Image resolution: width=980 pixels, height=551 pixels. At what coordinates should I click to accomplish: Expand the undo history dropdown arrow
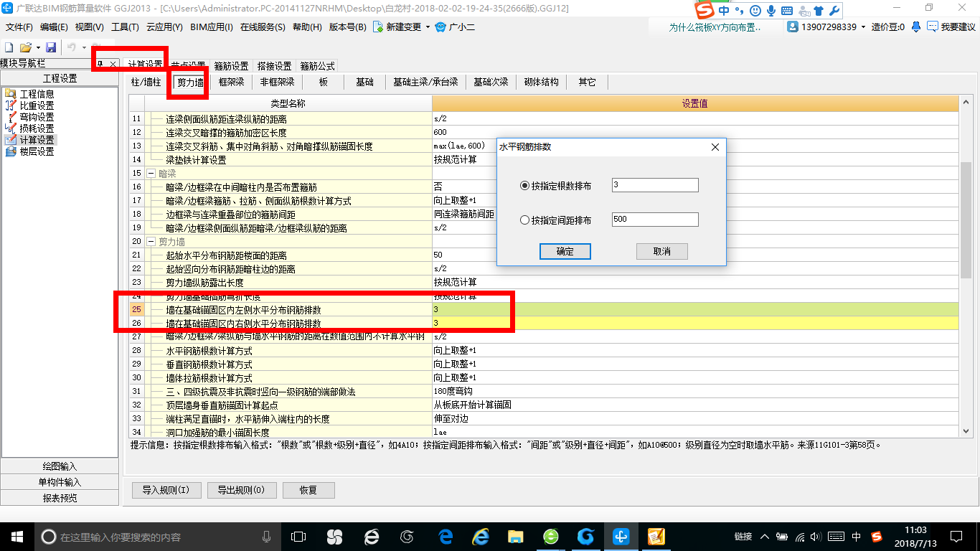click(83, 47)
